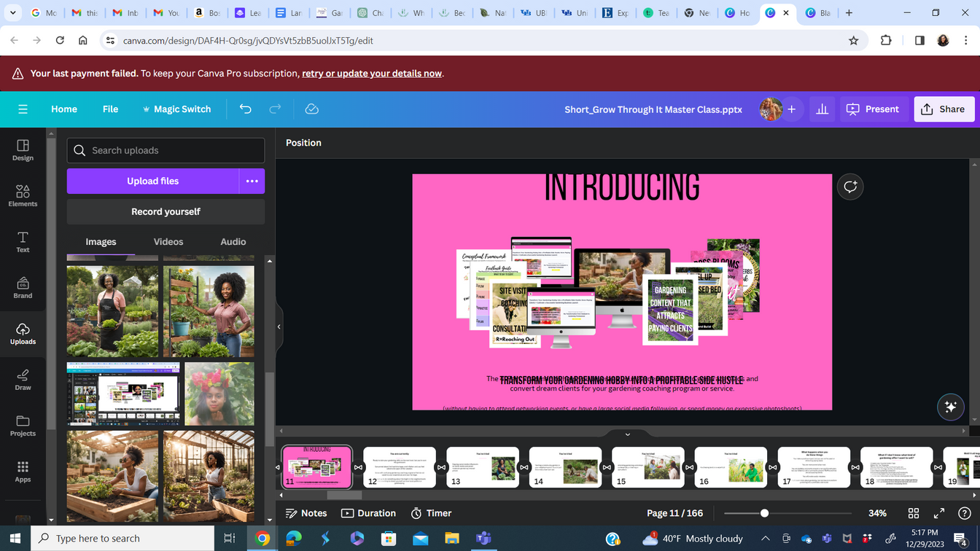Click the Windows taskbar search box
This screenshot has height=551, width=980.
click(x=121, y=539)
